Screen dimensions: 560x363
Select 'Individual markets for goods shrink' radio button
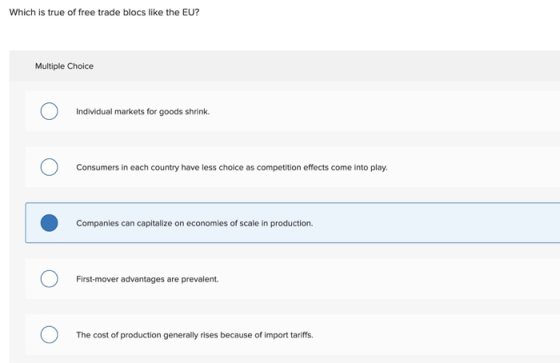coord(49,111)
